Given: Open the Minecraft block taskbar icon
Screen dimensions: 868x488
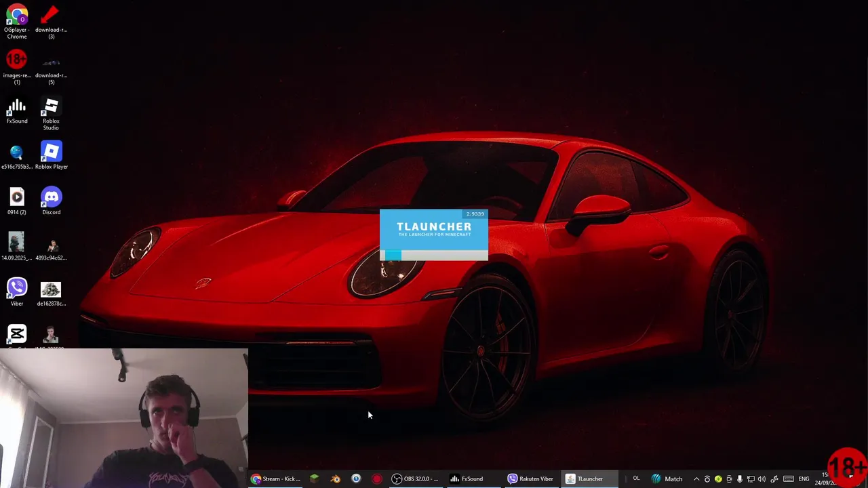Looking at the screenshot, I should [314, 479].
